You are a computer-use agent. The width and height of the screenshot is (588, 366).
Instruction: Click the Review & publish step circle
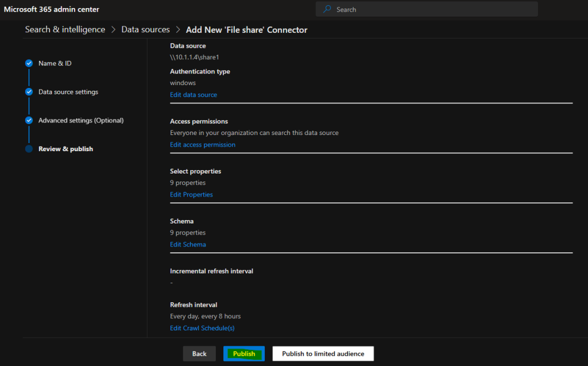29,149
